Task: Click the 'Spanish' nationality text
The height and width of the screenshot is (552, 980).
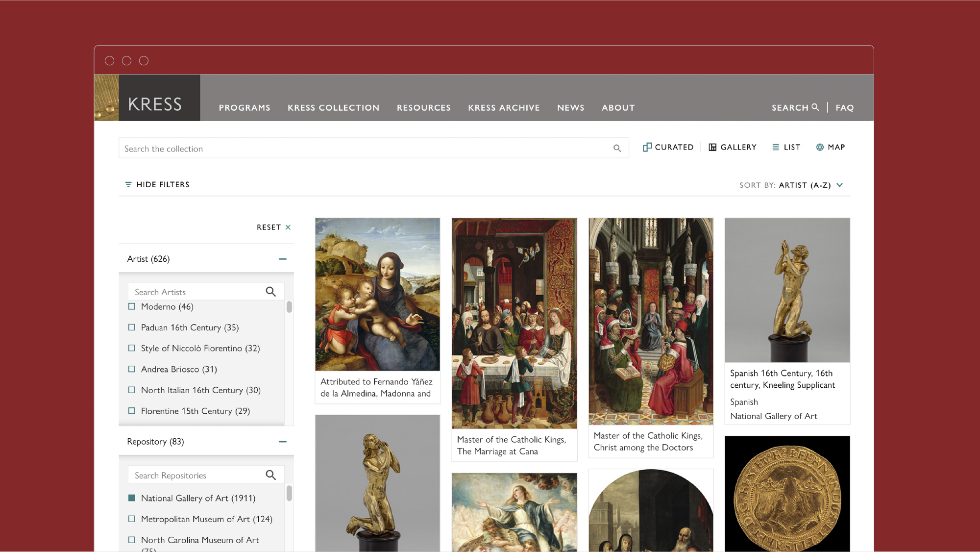Action: click(744, 401)
